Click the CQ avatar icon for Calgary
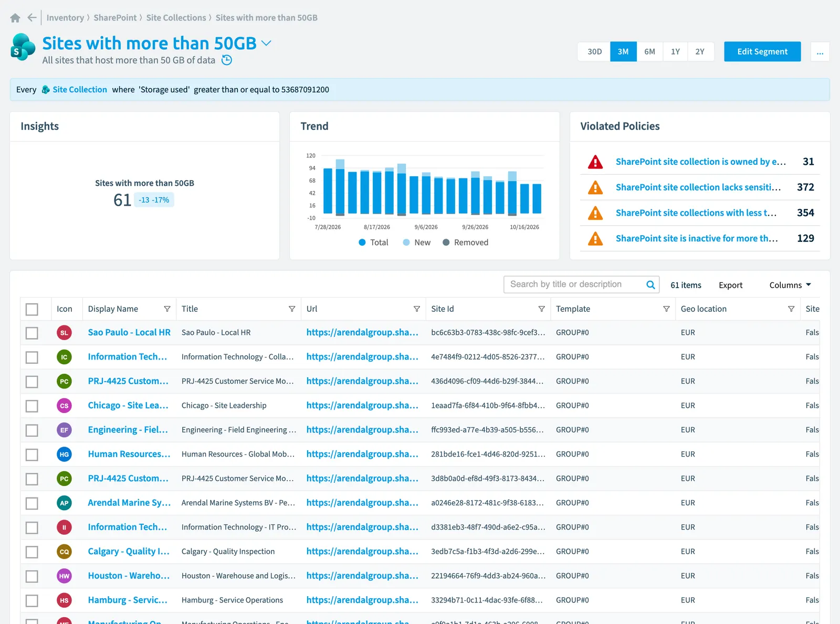Viewport: 840px width, 624px height. tap(64, 552)
